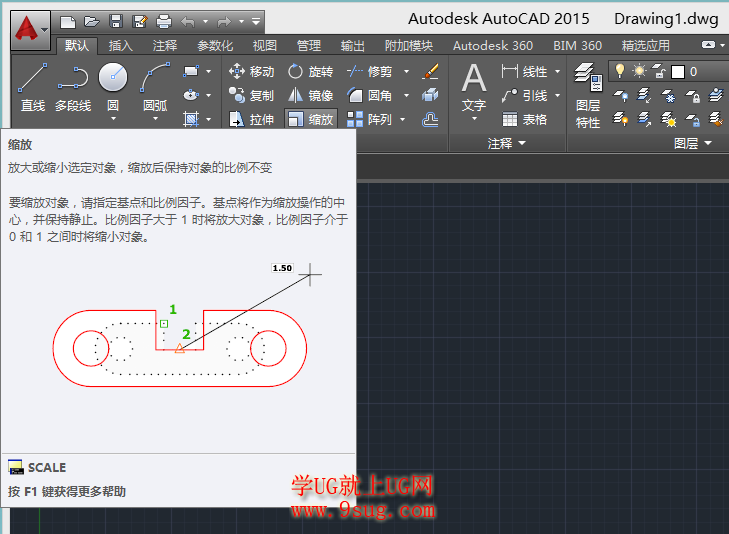Open the quick access toolbar customize dropdown
Viewport: 729px width, 534px height.
256,21
